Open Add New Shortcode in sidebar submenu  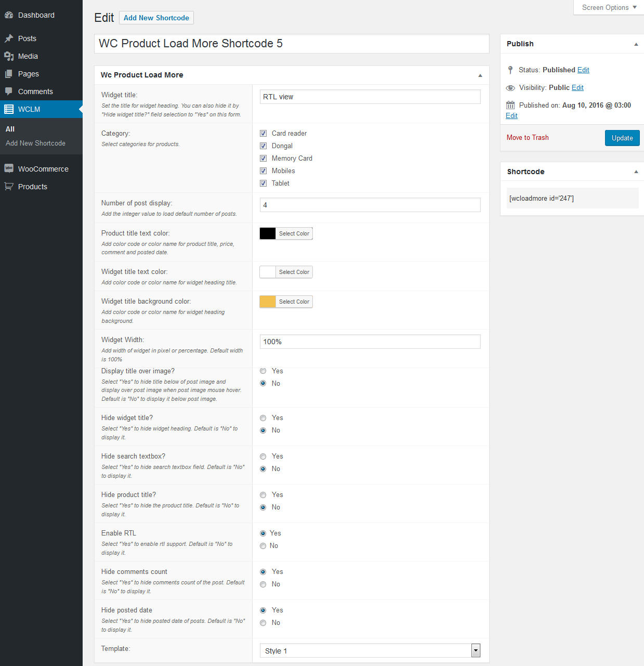(x=35, y=143)
